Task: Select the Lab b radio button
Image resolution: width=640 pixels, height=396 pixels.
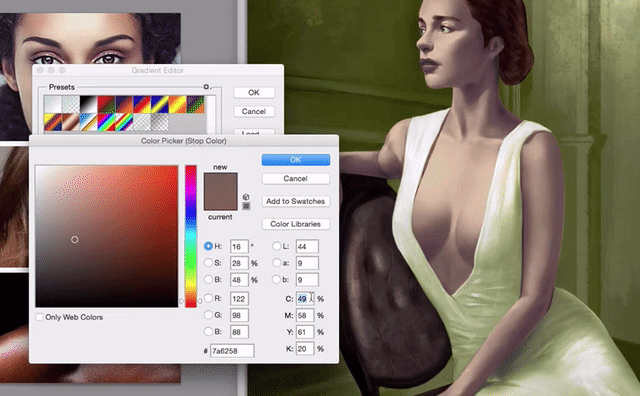Action: pos(276,279)
